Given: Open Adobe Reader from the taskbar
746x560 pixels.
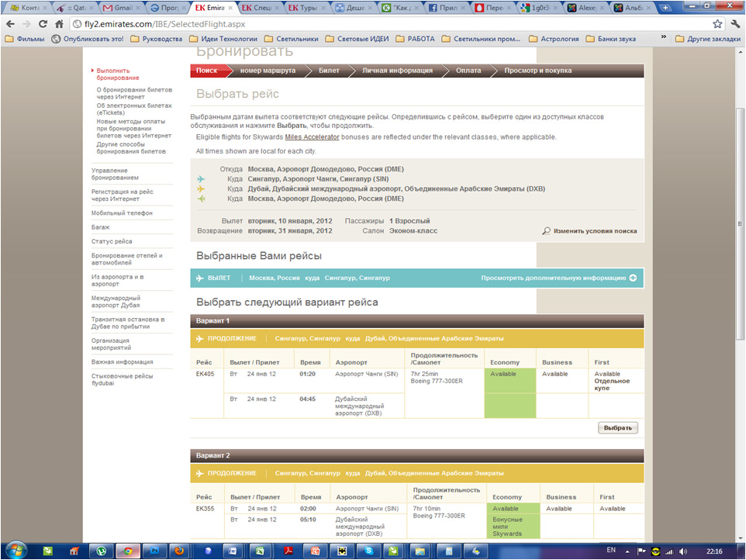Looking at the screenshot, I should pos(288,551).
